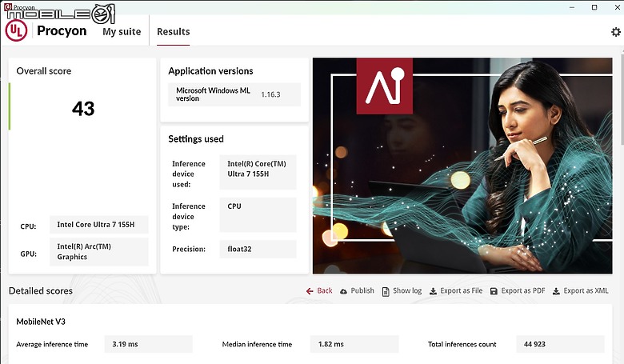Screen dimensions: 624x364
Task: Select GPU value Intel(R) Arc(TM) Graphics
Action: [99, 252]
